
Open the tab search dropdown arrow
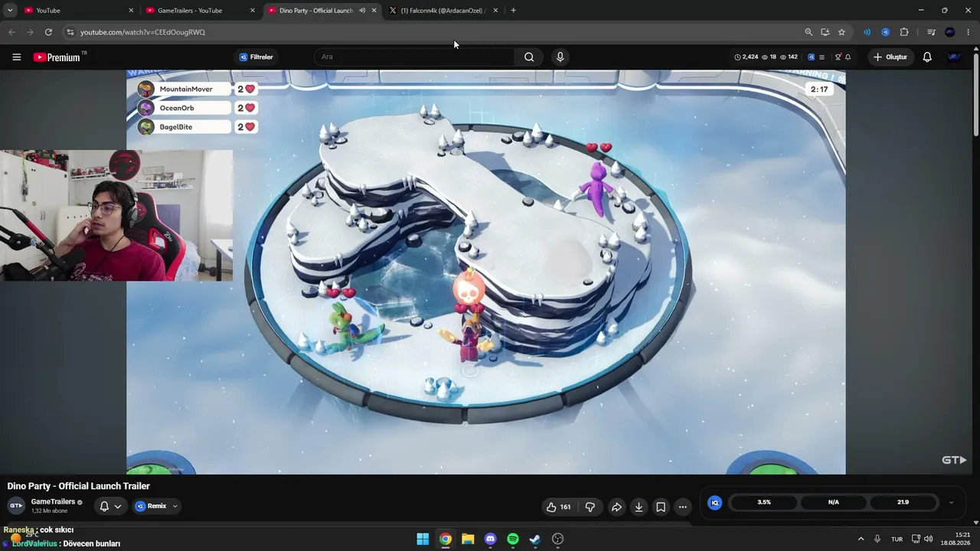(10, 11)
